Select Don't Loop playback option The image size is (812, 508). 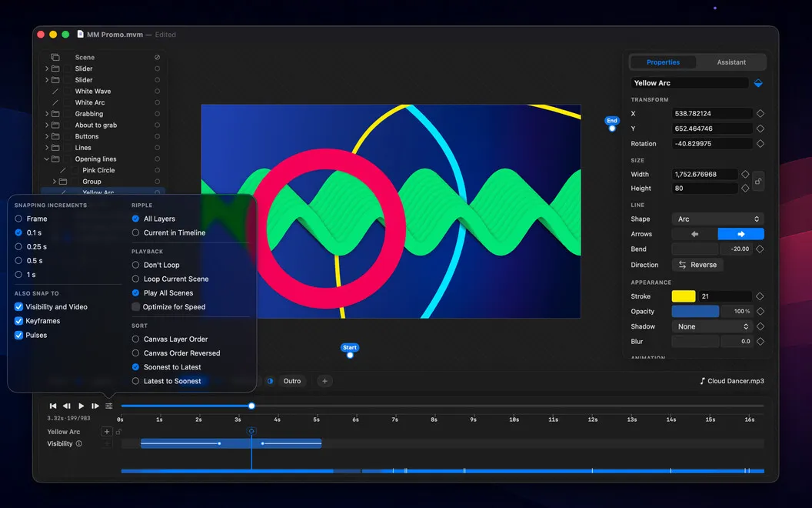point(135,265)
